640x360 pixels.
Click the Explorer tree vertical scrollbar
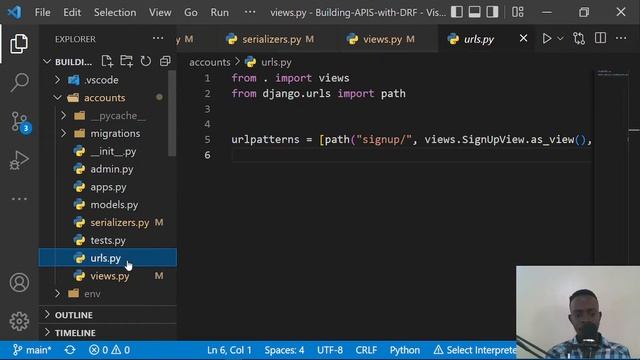(172, 113)
